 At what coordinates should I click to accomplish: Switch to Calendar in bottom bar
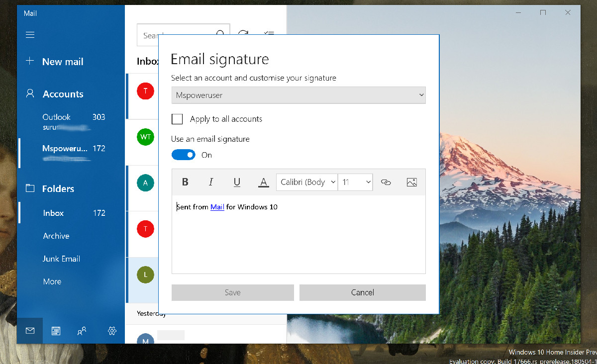(56, 331)
